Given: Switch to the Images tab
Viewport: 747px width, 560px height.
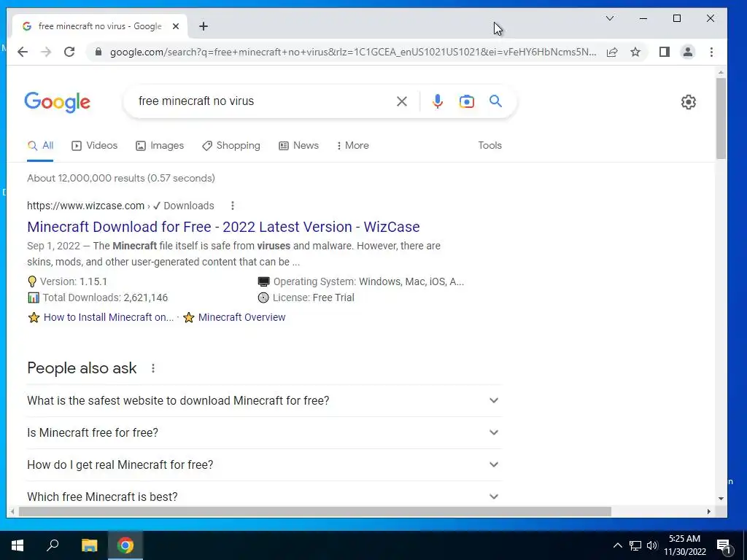Looking at the screenshot, I should pos(160,146).
